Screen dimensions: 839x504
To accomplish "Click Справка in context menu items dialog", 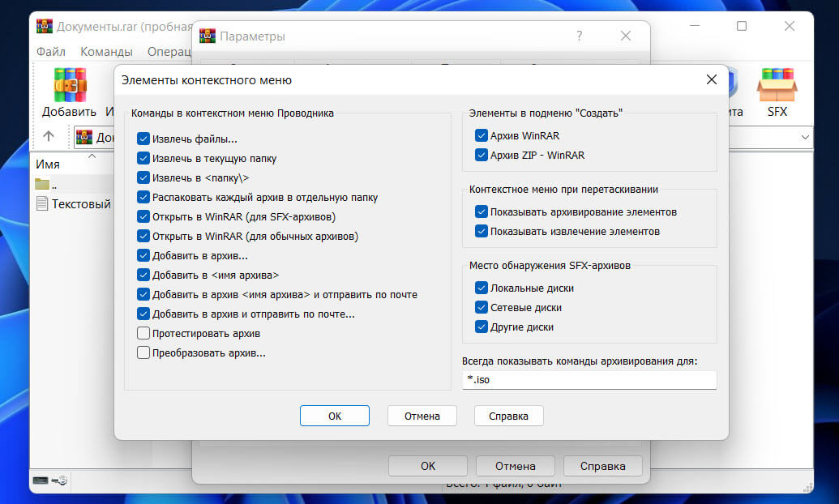I will point(508,416).
